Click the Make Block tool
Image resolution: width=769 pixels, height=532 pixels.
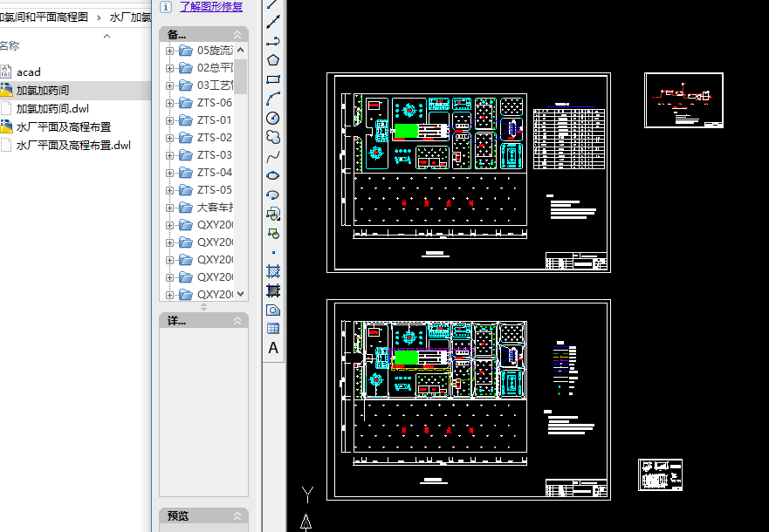pos(273,234)
